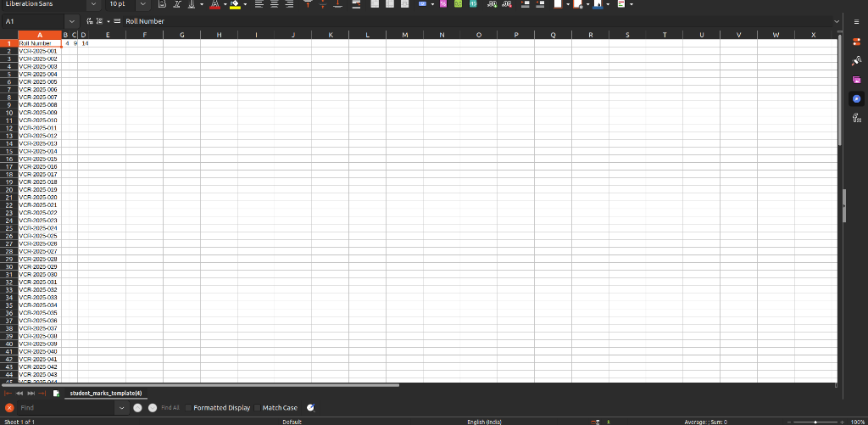Image resolution: width=868 pixels, height=425 pixels.
Task: Find the previous match
Action: point(138,408)
